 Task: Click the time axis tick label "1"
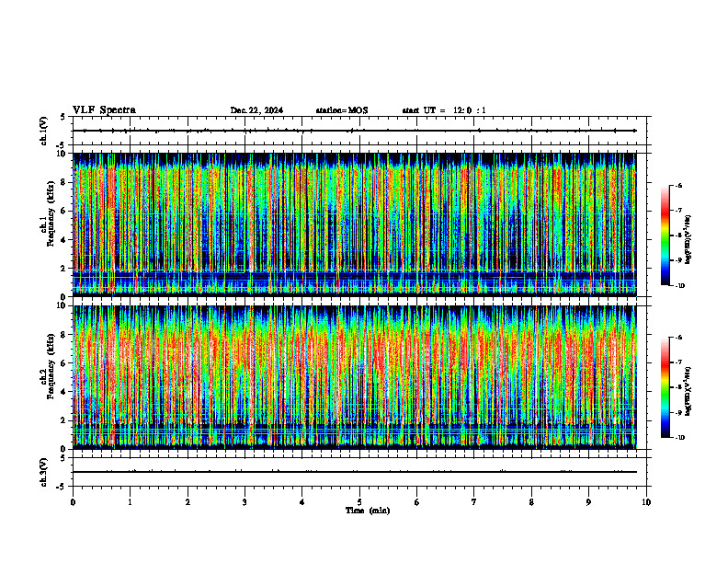[x=131, y=502]
